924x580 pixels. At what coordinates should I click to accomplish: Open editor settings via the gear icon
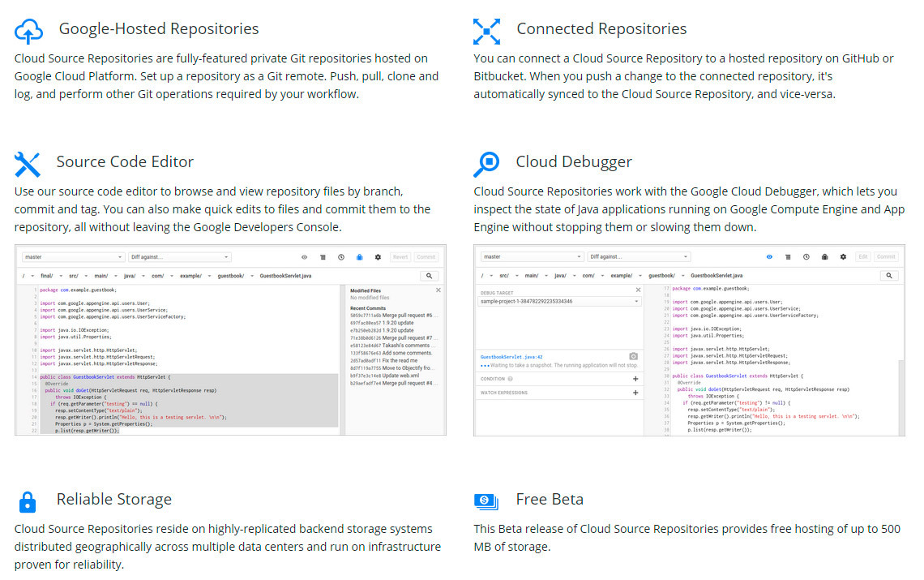(378, 257)
